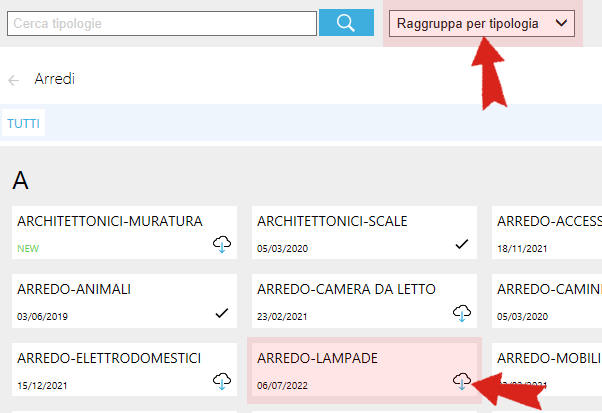Viewport: 602px width, 413px height.
Task: Open the ARCHITETTONICI-MURATURA category card
Action: [124, 233]
